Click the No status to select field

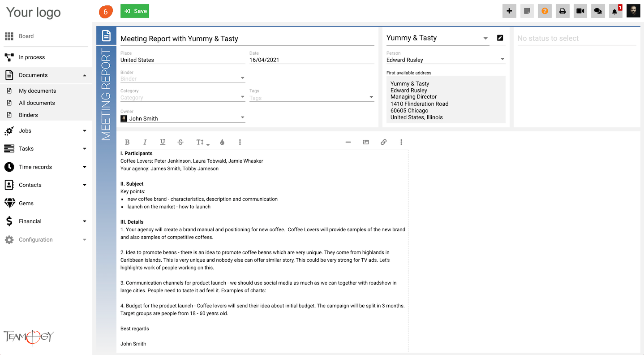click(x=577, y=39)
